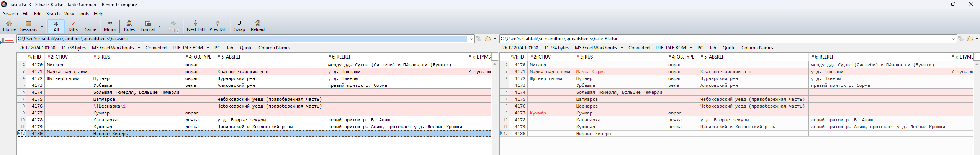Open the Sessions briefcase icon
The width and height of the screenshot is (980, 155).
click(28, 26)
